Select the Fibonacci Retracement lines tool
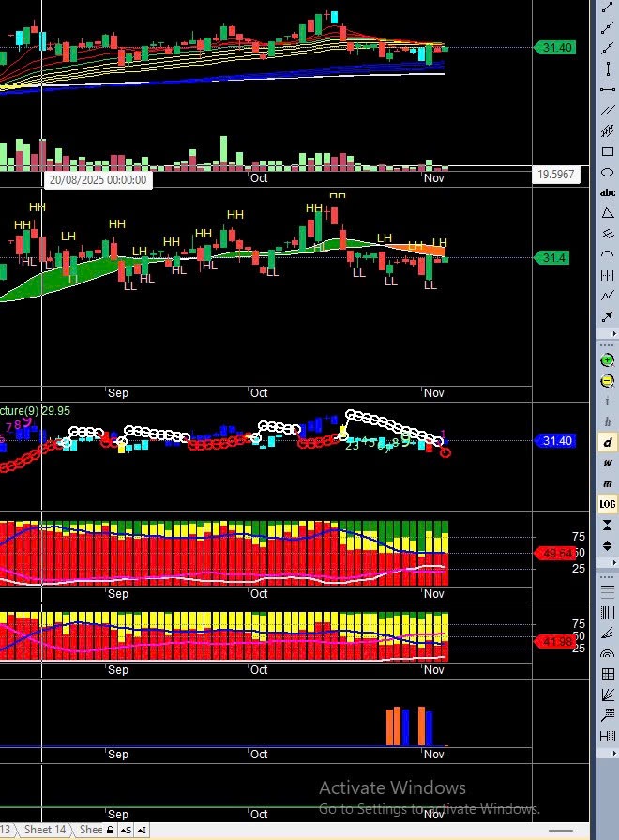The height and width of the screenshot is (840, 619). 607,591
